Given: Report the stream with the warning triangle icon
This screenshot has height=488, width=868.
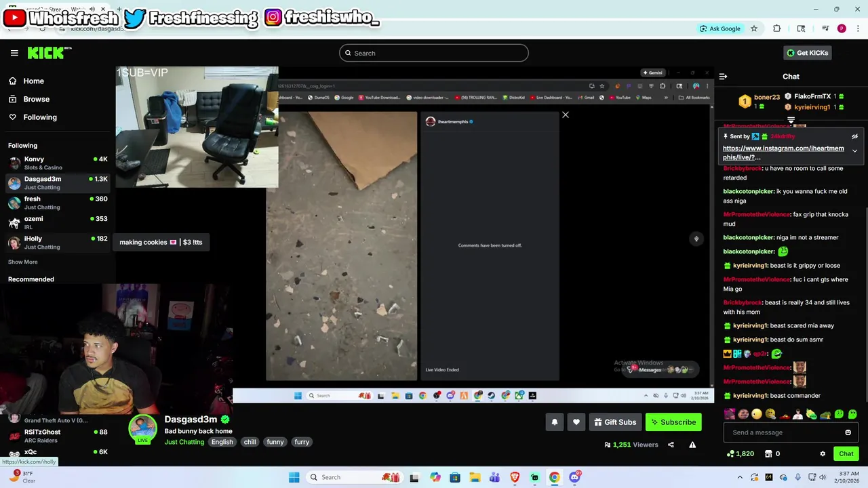Looking at the screenshot, I should [692, 445].
